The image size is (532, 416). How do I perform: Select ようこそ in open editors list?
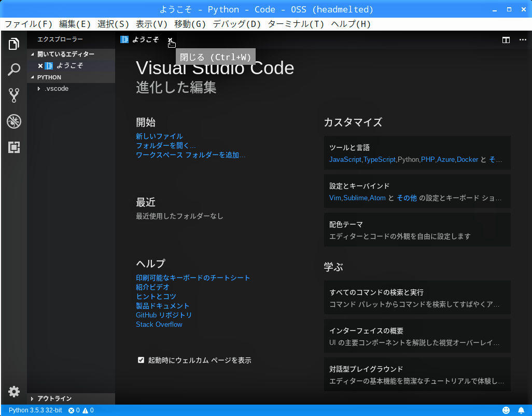pos(71,66)
